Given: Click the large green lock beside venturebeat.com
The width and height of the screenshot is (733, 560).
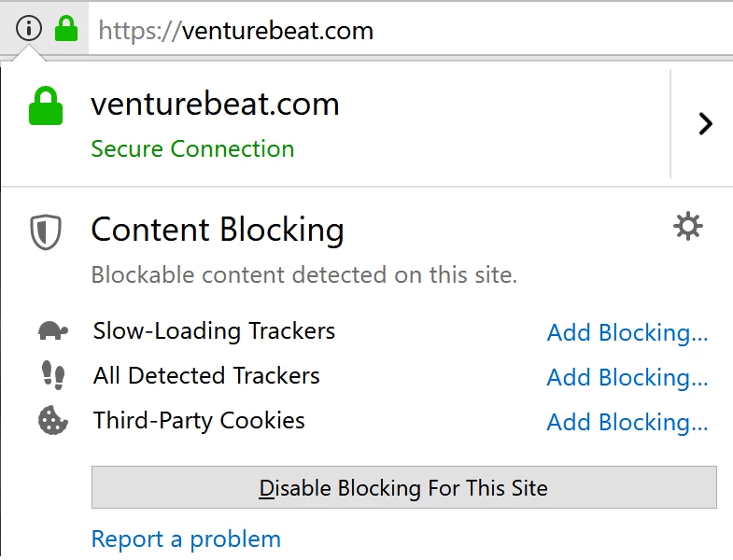Looking at the screenshot, I should pos(46,105).
